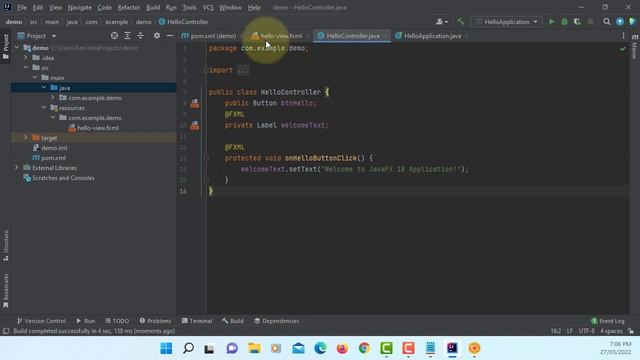
Task: Open the Terminal tool window
Action: (197, 321)
